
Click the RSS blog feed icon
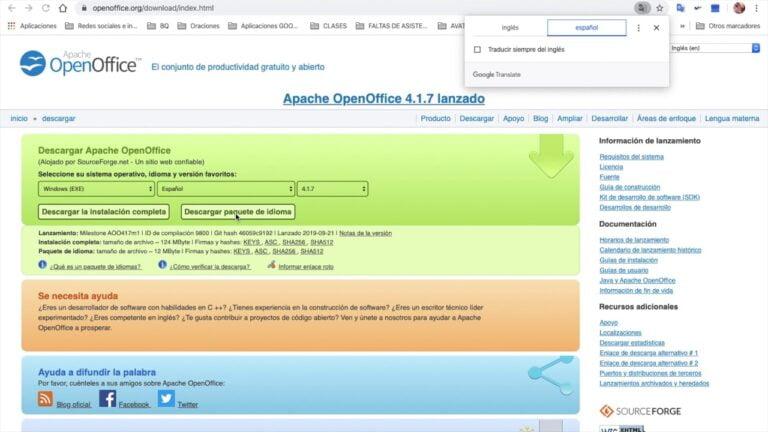point(45,399)
